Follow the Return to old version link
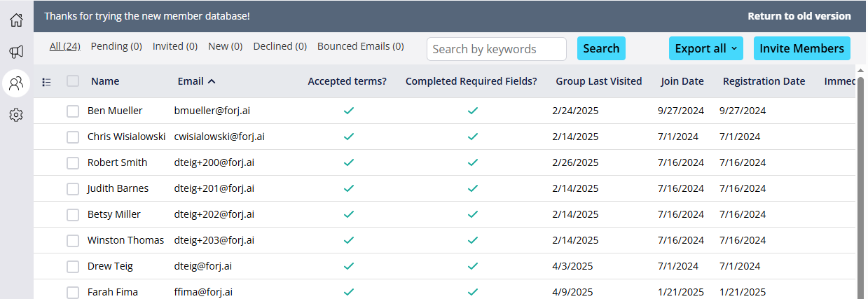The height and width of the screenshot is (299, 868). (x=799, y=16)
